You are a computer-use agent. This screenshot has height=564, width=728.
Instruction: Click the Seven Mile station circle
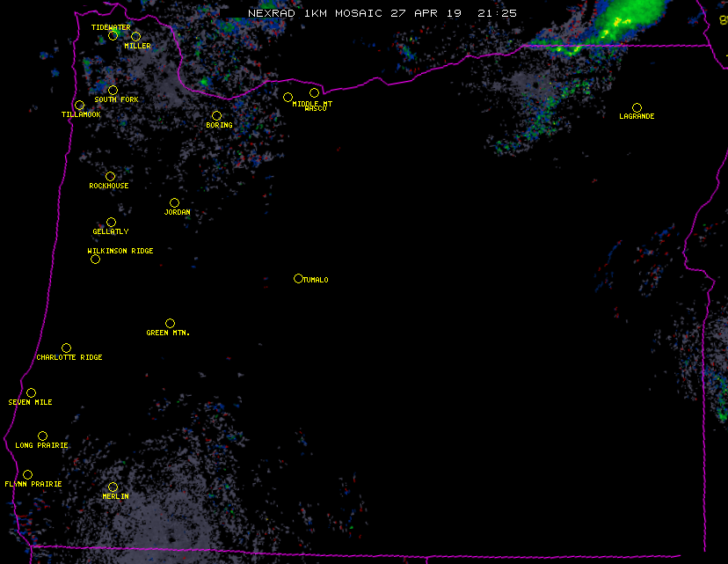point(31,392)
